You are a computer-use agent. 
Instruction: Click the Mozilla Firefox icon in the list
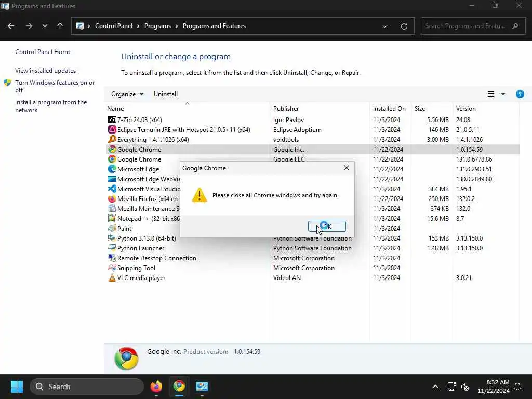point(112,198)
